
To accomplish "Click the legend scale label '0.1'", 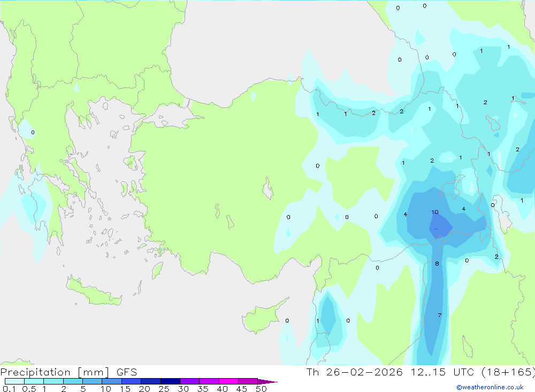I will [x=9, y=389].
